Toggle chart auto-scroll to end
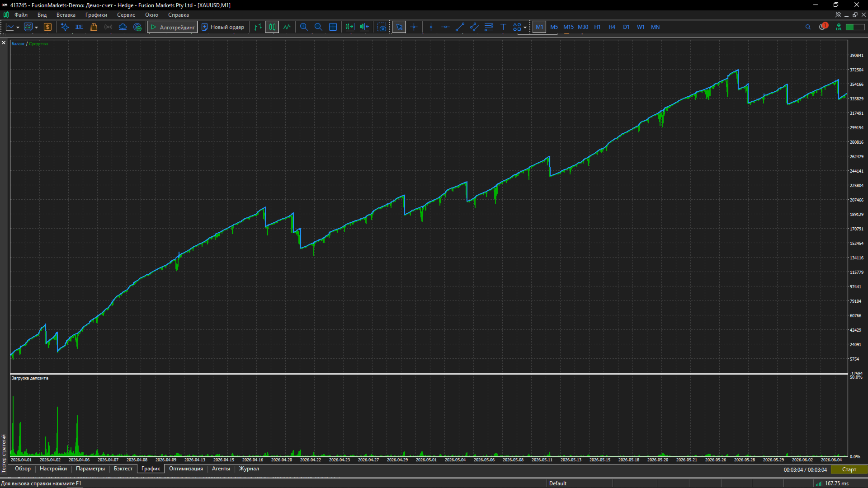The image size is (868, 488). 349,27
